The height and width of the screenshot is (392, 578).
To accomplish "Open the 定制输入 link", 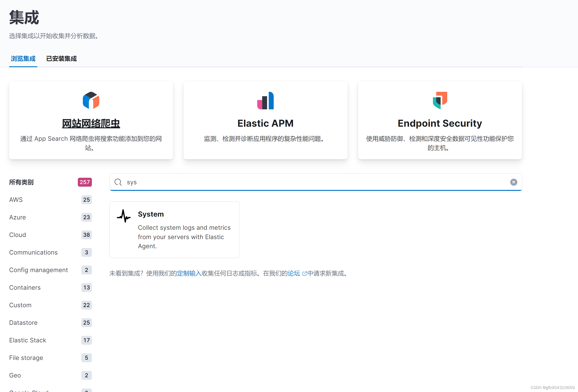I will (x=189, y=273).
